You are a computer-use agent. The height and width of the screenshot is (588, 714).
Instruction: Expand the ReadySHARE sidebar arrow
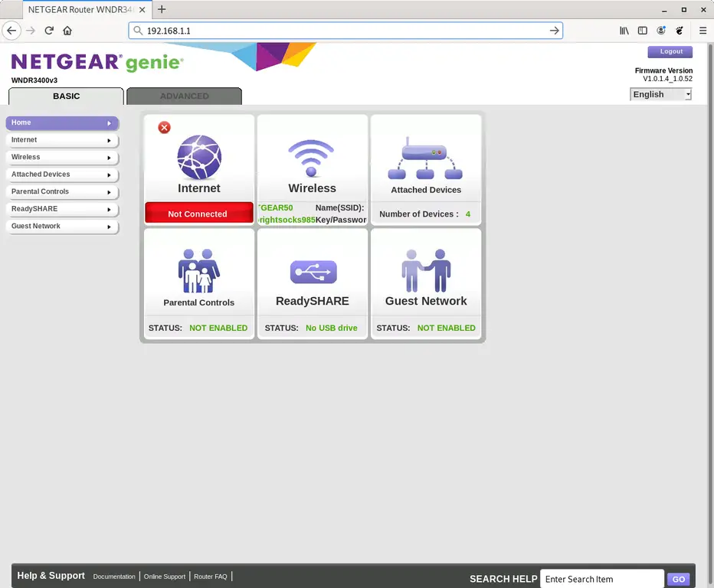click(x=109, y=210)
